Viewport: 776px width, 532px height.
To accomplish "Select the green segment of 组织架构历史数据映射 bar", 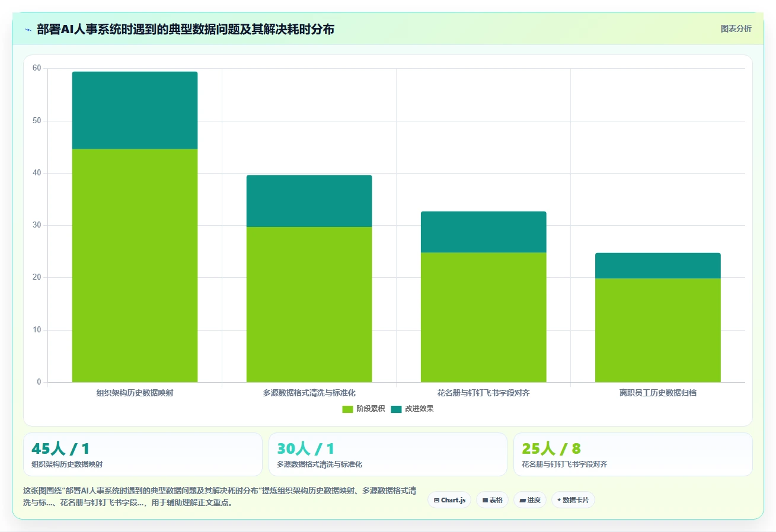I will click(135, 265).
